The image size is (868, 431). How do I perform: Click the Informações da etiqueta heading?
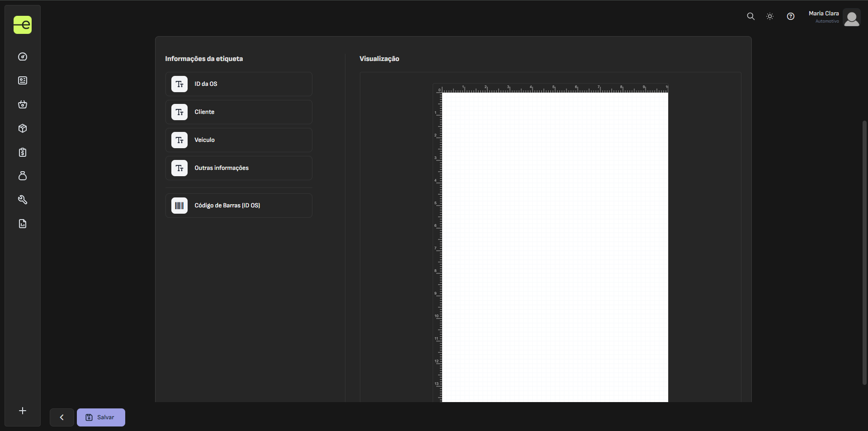(204, 59)
